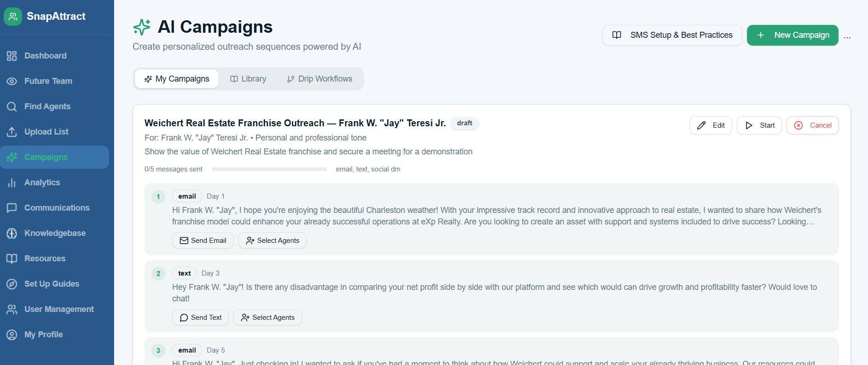
Task: Click the email tag on Day 5 step
Action: (187, 350)
